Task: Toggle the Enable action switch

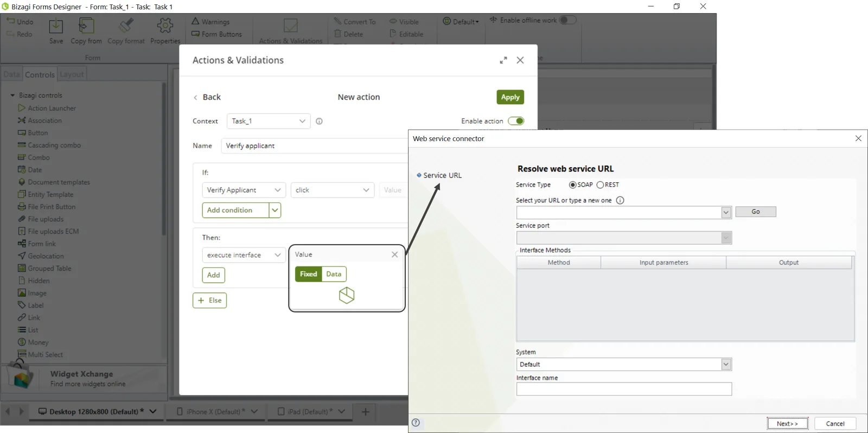Action: 516,121
